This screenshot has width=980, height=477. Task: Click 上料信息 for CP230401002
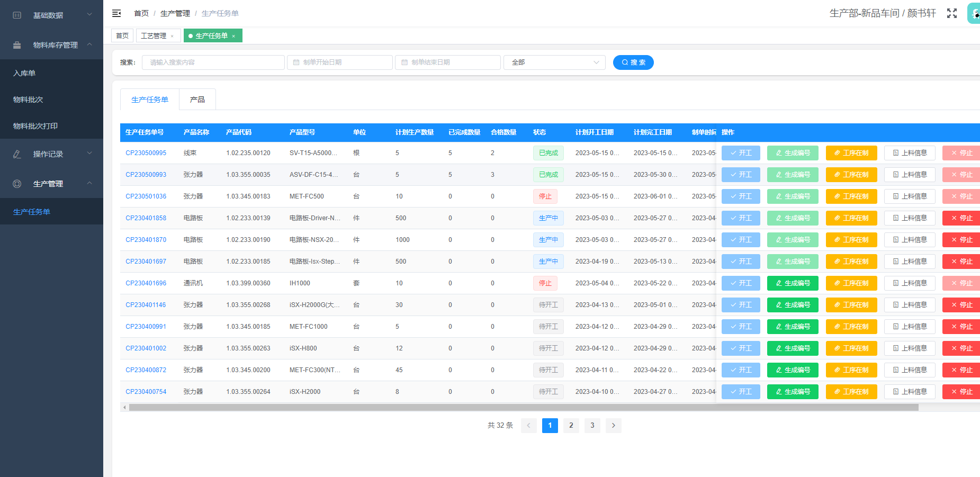coord(910,348)
